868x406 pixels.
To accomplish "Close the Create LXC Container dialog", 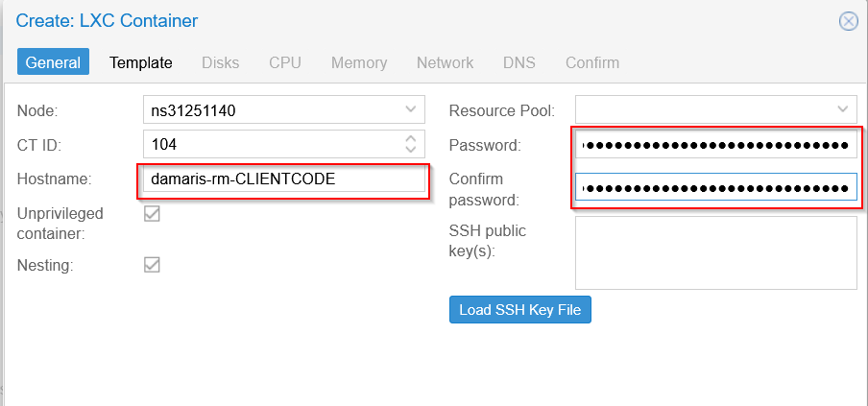I will pos(849,21).
